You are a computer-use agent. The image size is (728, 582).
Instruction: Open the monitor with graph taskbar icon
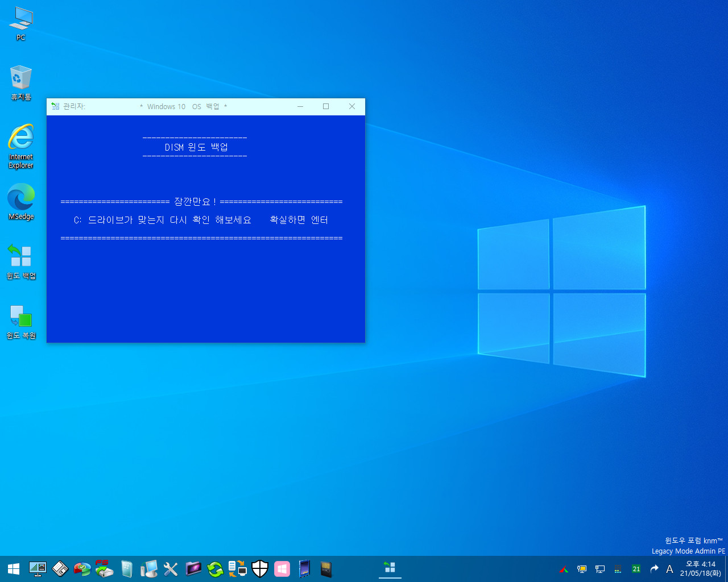pyautogui.click(x=38, y=569)
